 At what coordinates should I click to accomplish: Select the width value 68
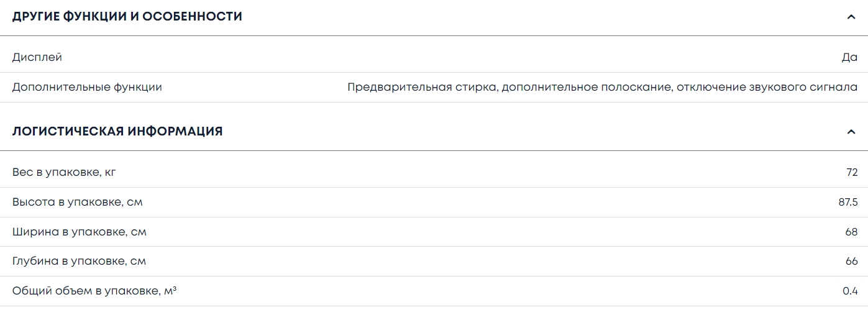851,232
